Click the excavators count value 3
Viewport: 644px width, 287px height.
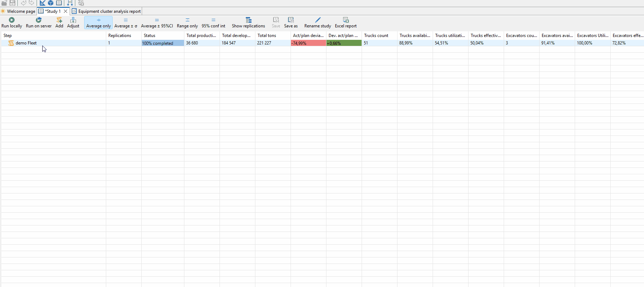pyautogui.click(x=507, y=43)
